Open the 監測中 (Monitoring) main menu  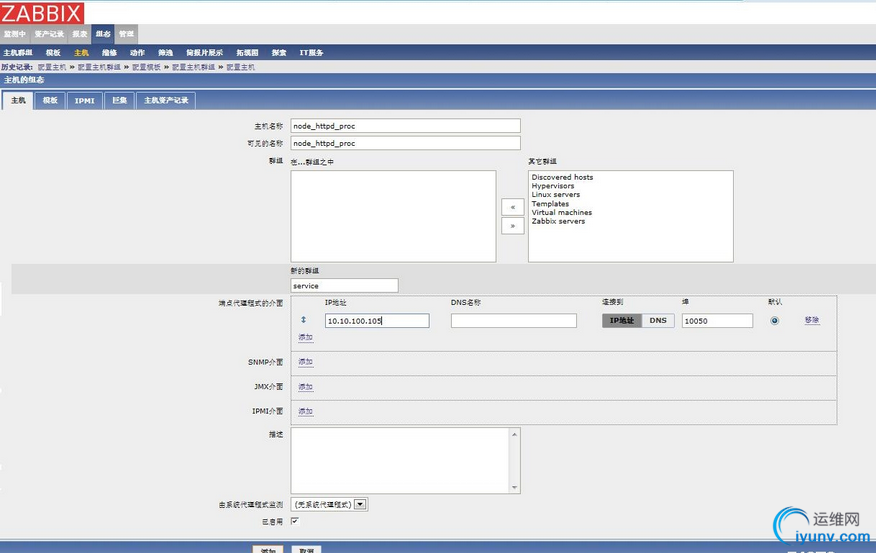[15, 34]
